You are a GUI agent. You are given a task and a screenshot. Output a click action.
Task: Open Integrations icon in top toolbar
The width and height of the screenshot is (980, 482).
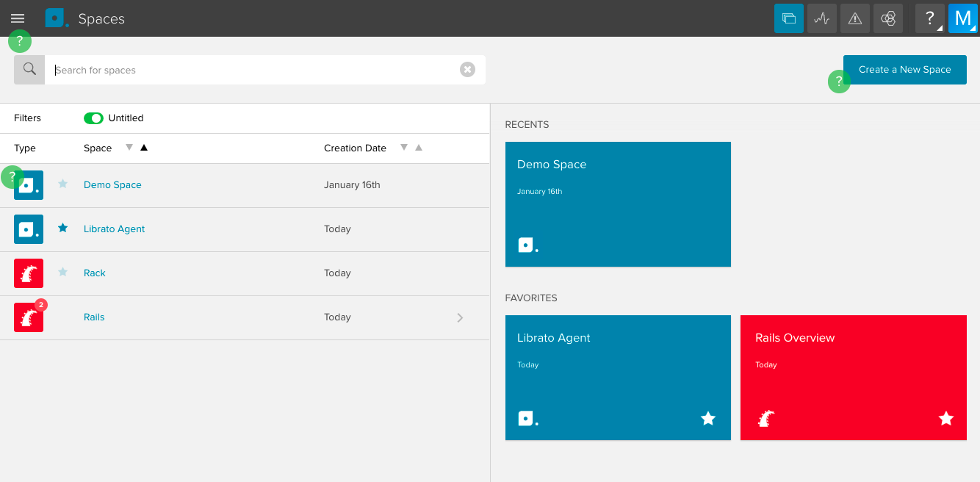pyautogui.click(x=888, y=18)
